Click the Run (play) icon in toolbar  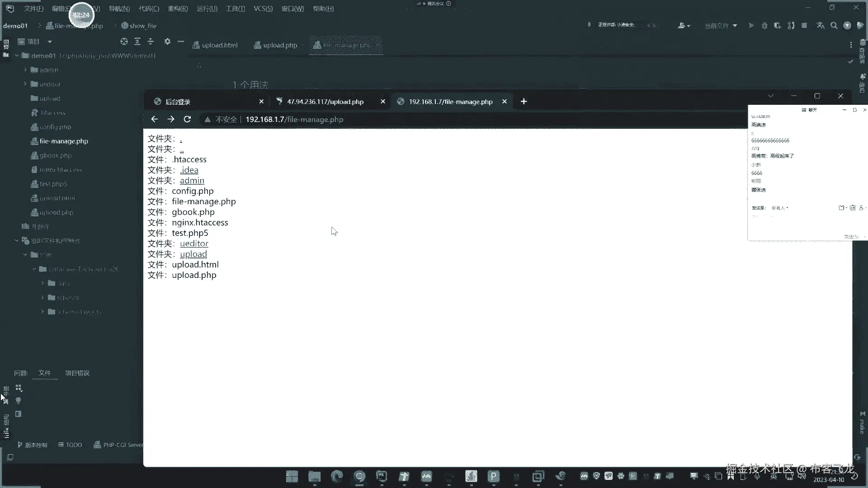[751, 26]
